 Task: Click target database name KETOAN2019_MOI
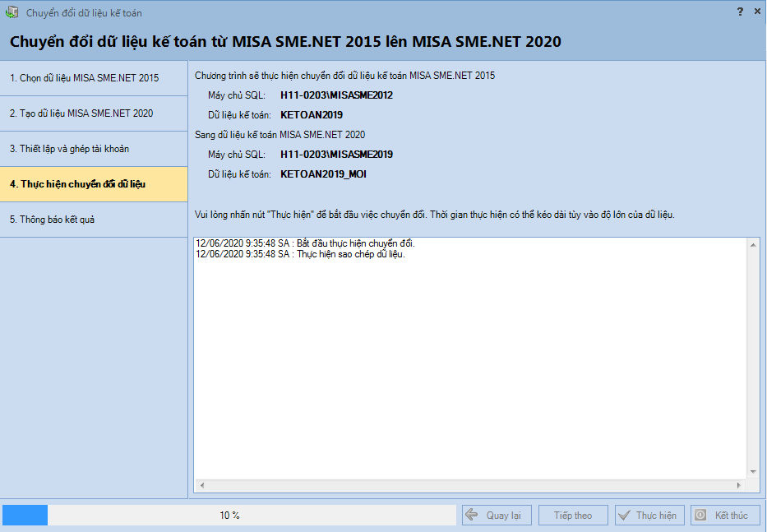click(323, 174)
